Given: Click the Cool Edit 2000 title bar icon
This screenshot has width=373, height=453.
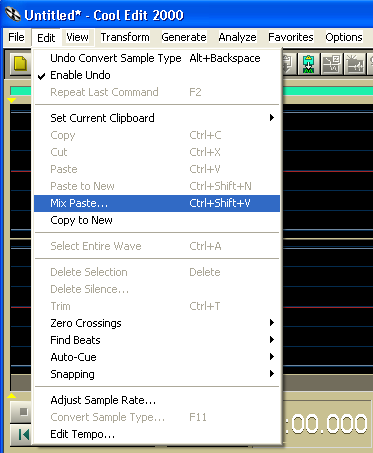Looking at the screenshot, I should point(13,14).
